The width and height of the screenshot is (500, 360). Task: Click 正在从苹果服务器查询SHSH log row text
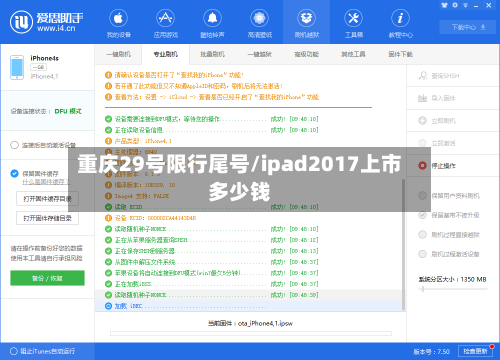[x=151, y=240]
